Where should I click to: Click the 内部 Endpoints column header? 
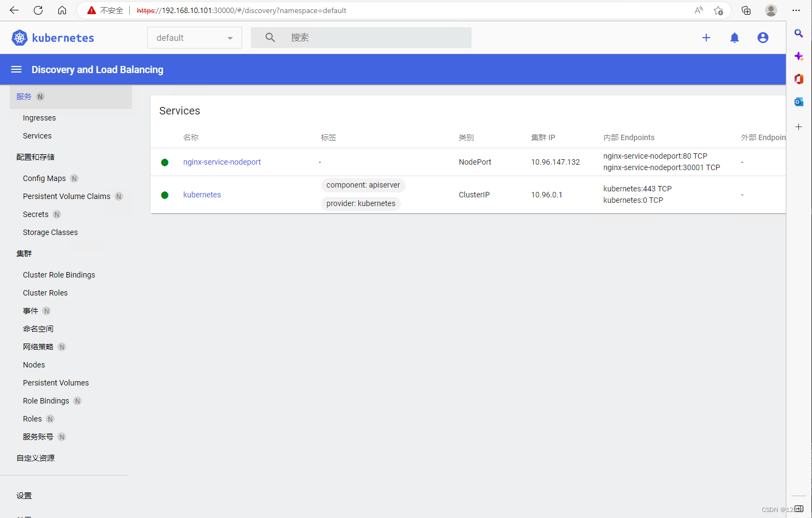click(x=629, y=137)
